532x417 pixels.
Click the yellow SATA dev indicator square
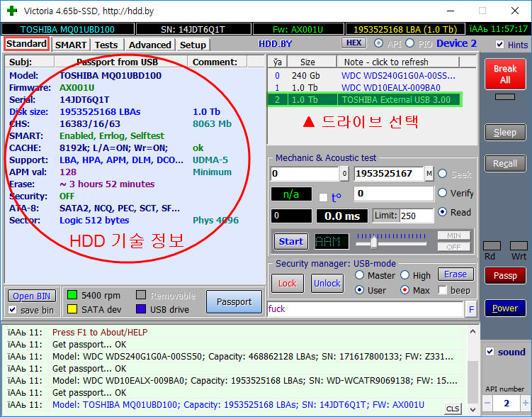click(72, 308)
